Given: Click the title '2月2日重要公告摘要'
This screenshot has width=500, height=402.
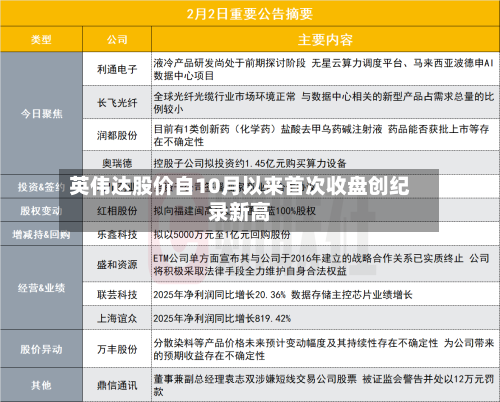Looking at the screenshot, I should click(x=250, y=14).
